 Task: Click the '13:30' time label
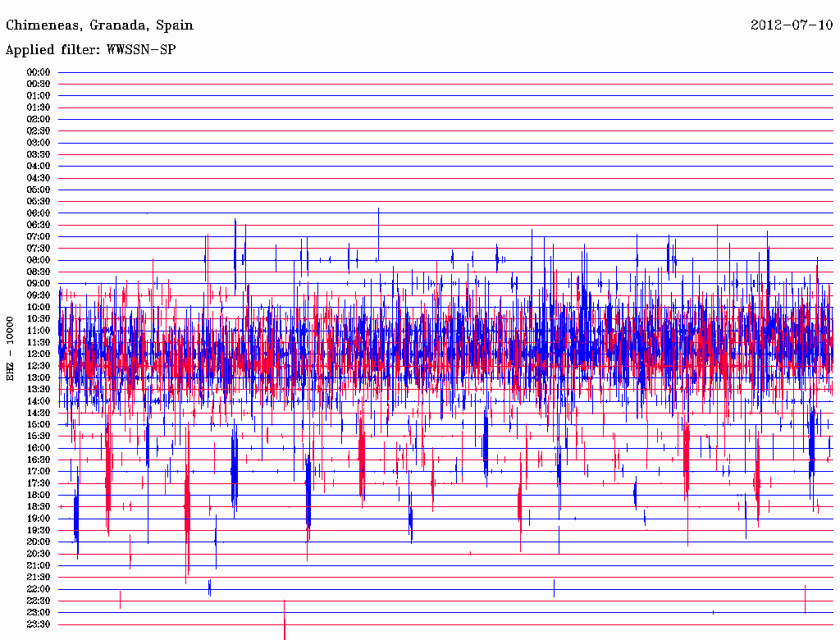tap(38, 390)
